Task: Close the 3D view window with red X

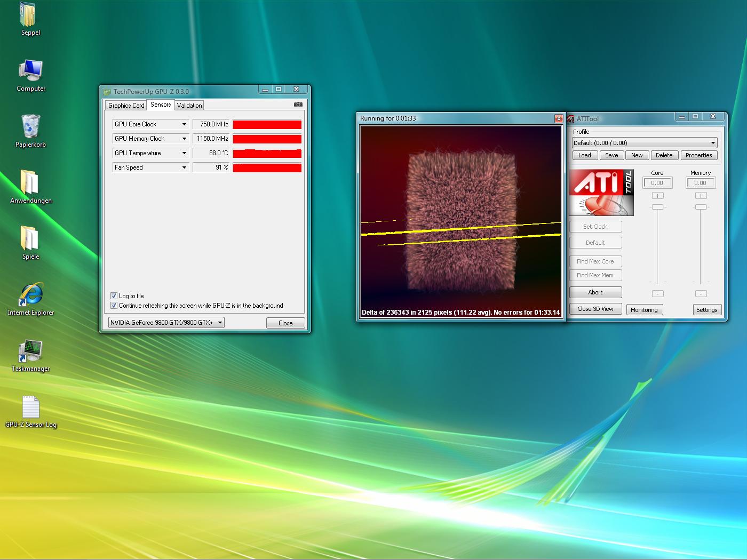Action: tap(559, 118)
